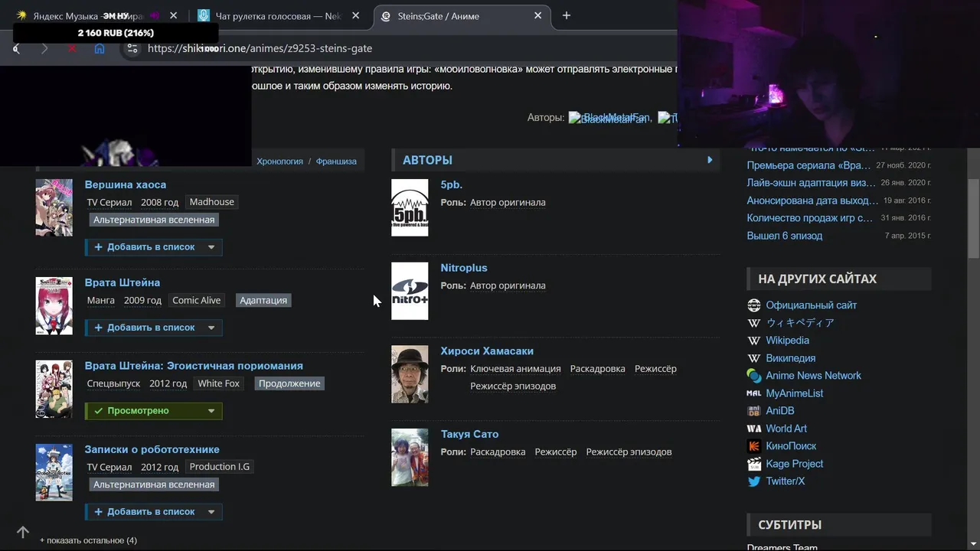This screenshot has width=980, height=551.
Task: Click the Comic Alive publisher tag
Action: point(197,300)
